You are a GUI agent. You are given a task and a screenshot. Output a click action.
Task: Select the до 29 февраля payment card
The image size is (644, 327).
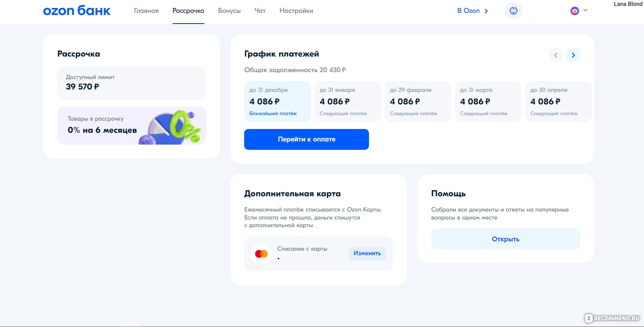coord(418,102)
